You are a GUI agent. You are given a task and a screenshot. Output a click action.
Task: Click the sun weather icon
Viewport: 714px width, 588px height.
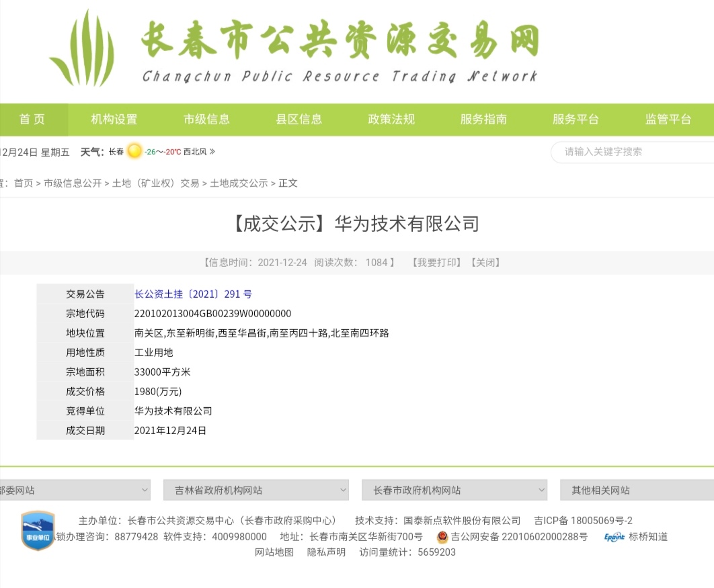(x=135, y=152)
